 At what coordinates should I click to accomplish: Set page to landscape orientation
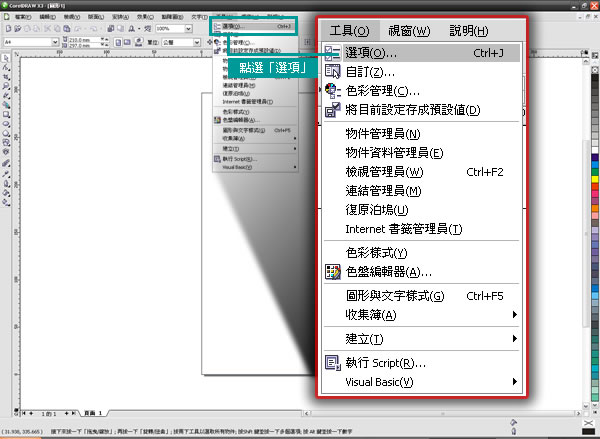tap(127, 42)
